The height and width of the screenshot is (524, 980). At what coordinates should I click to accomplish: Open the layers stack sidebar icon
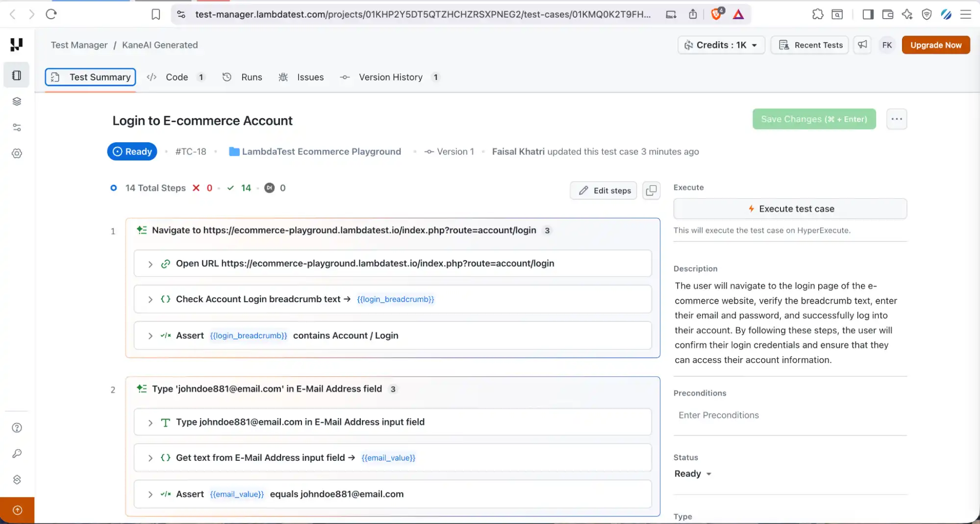click(x=17, y=101)
